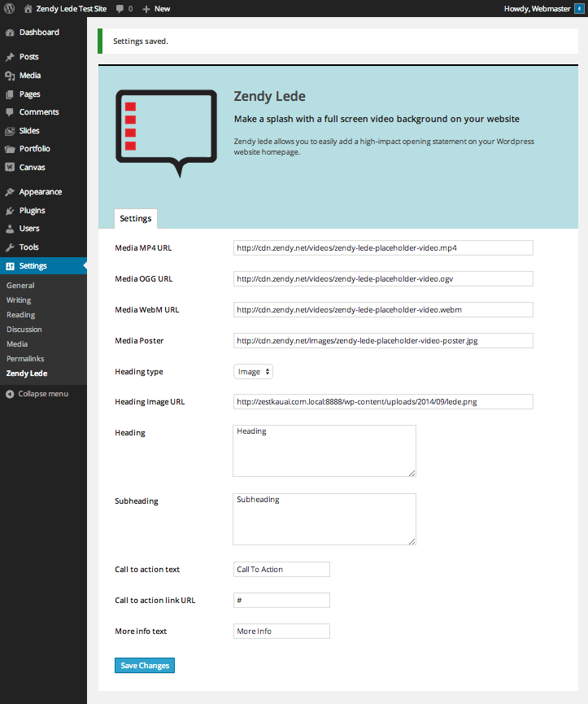Click the Appearance paintbrush icon
The image size is (588, 704).
point(10,192)
